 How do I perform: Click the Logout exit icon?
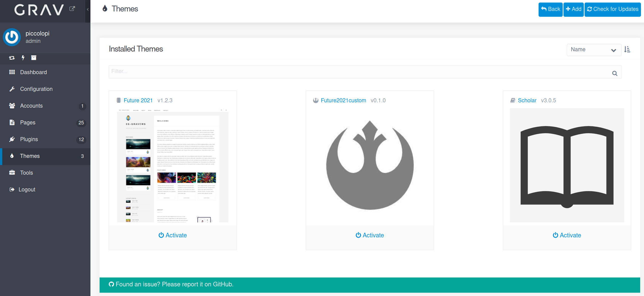[12, 189]
